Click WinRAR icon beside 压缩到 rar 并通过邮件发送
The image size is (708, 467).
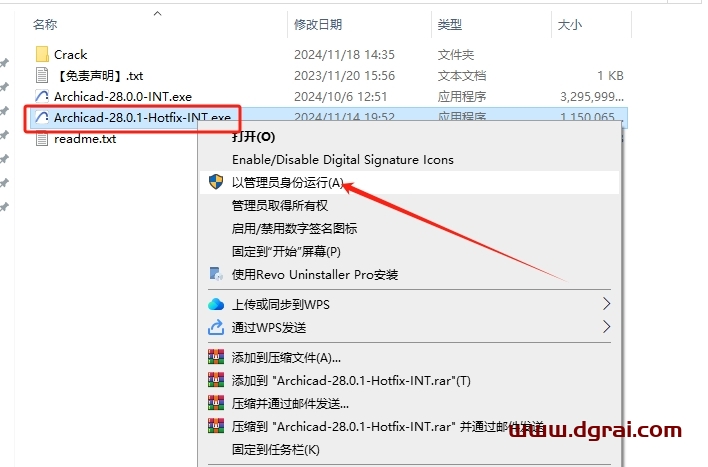point(216,426)
